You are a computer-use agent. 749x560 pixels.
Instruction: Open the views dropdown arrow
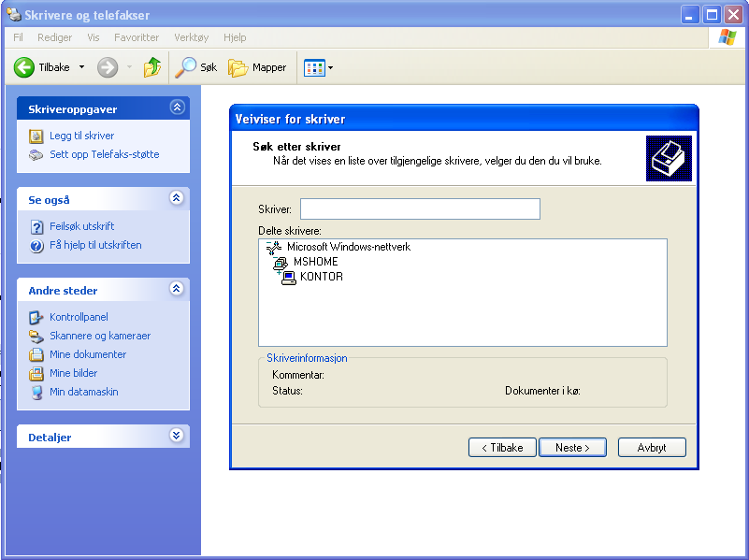331,68
